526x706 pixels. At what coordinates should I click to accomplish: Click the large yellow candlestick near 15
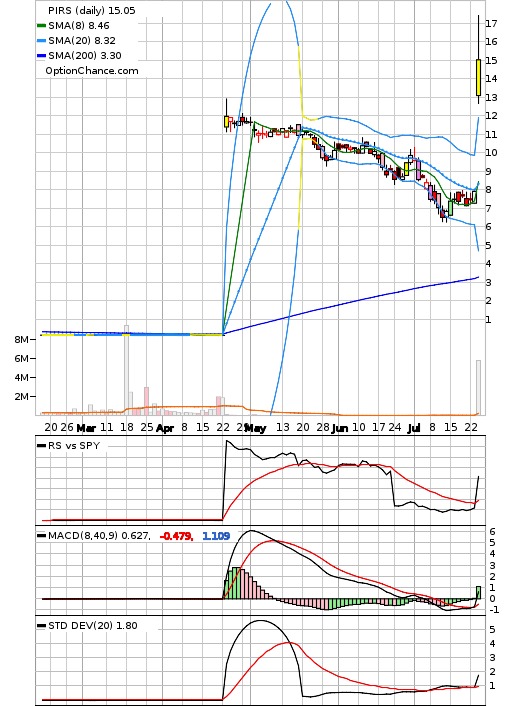(478, 77)
